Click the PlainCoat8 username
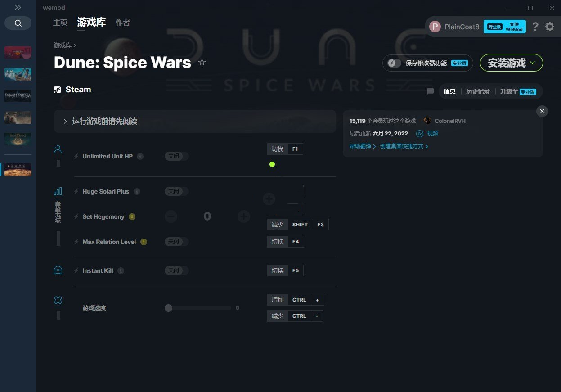Viewport: 561px width, 392px height. 462,27
